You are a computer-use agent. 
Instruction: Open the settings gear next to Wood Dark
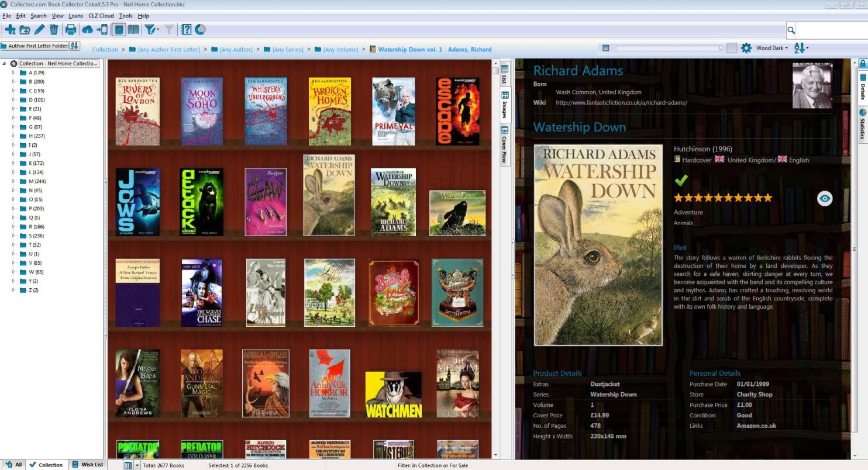[746, 48]
